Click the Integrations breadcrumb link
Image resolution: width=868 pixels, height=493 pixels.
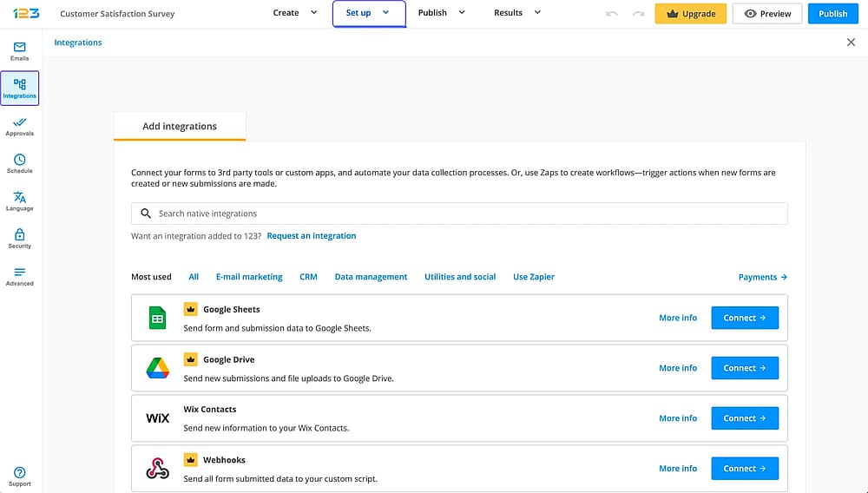78,43
